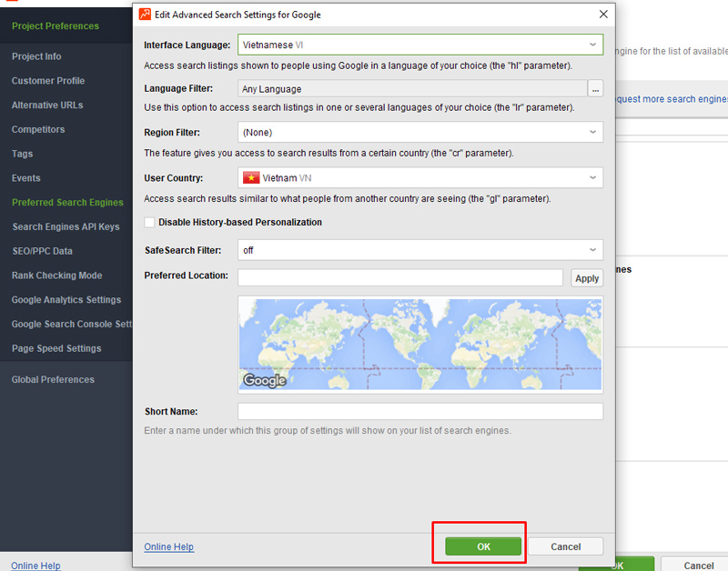Open SEO/PPC Data settings
Screen dimensions: 728x571
coord(42,252)
